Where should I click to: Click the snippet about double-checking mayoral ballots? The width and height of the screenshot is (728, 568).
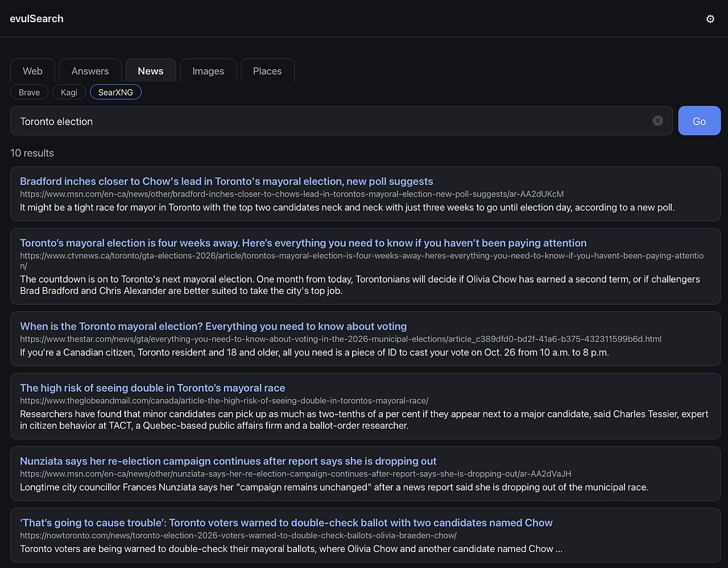point(291,549)
